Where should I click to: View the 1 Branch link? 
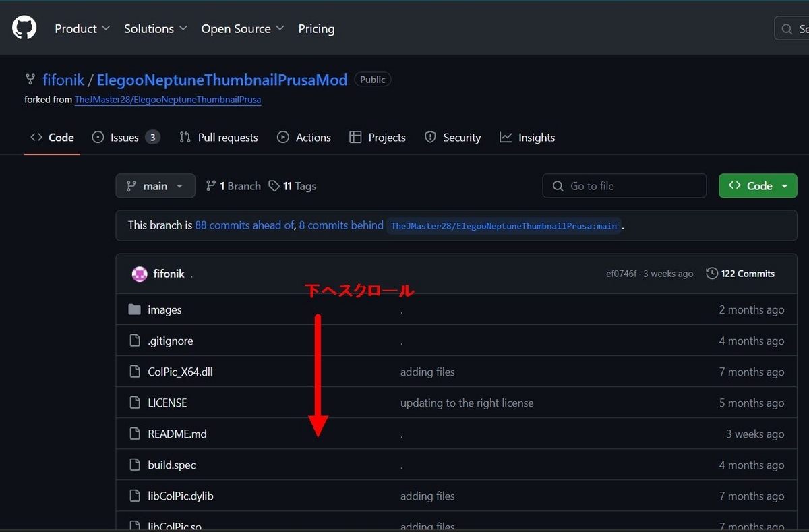(x=233, y=186)
